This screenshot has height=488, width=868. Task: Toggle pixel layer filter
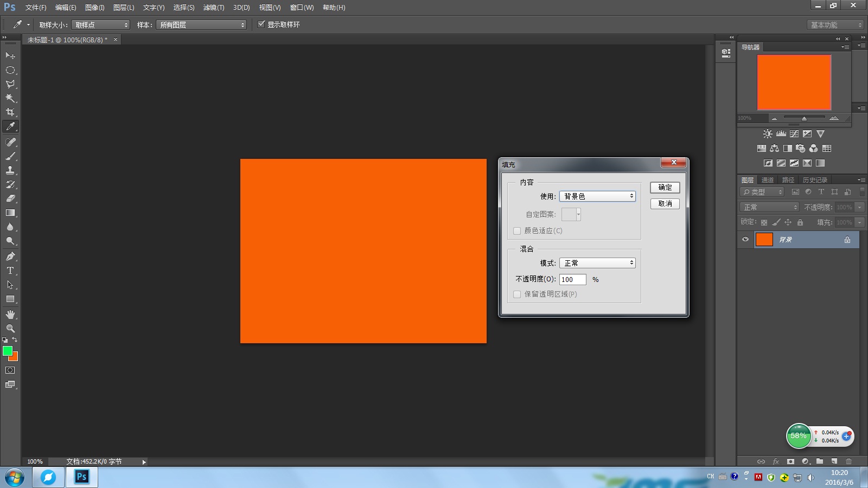795,192
